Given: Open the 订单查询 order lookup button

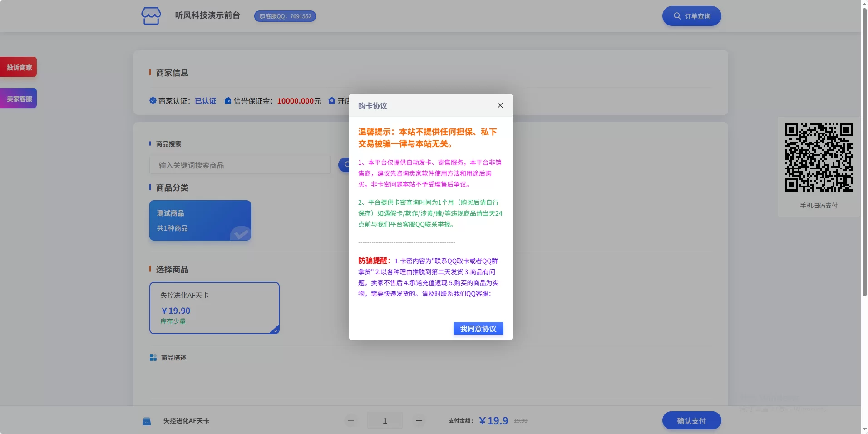Looking at the screenshot, I should (x=691, y=16).
